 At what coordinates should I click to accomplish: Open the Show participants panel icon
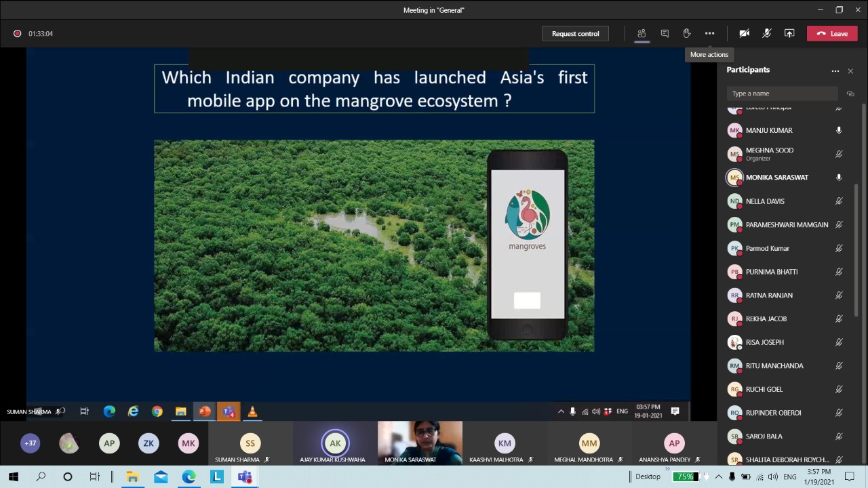click(x=642, y=33)
